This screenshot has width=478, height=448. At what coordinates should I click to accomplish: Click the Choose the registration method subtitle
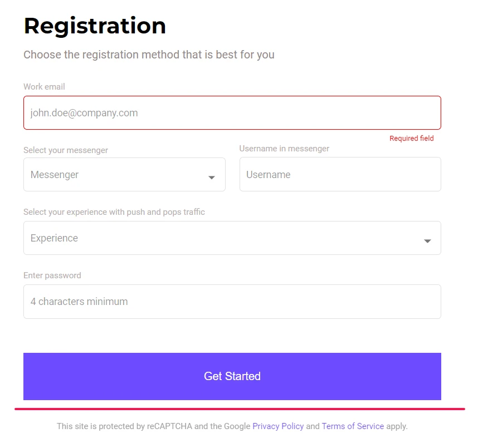click(x=149, y=55)
